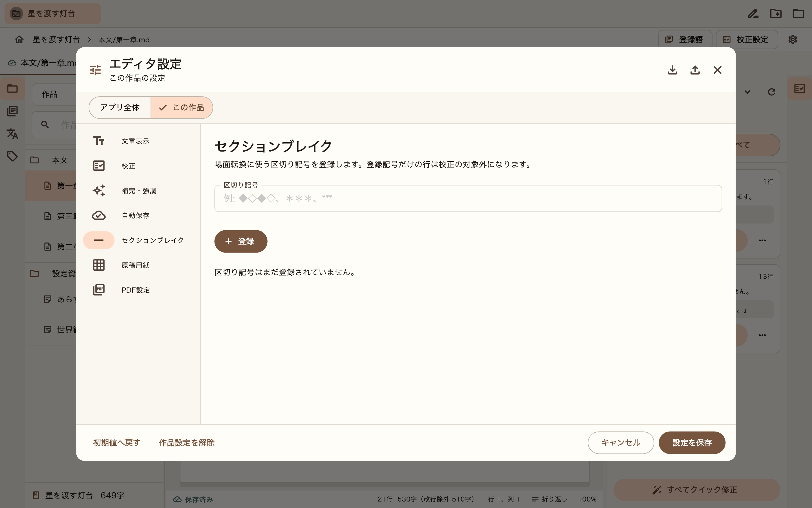Click the ＋登録 button
The image size is (812, 508).
pyautogui.click(x=240, y=241)
